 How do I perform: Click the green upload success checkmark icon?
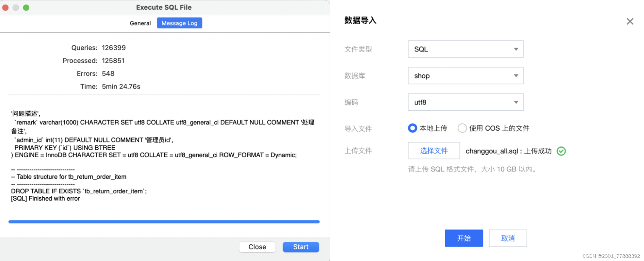(561, 151)
